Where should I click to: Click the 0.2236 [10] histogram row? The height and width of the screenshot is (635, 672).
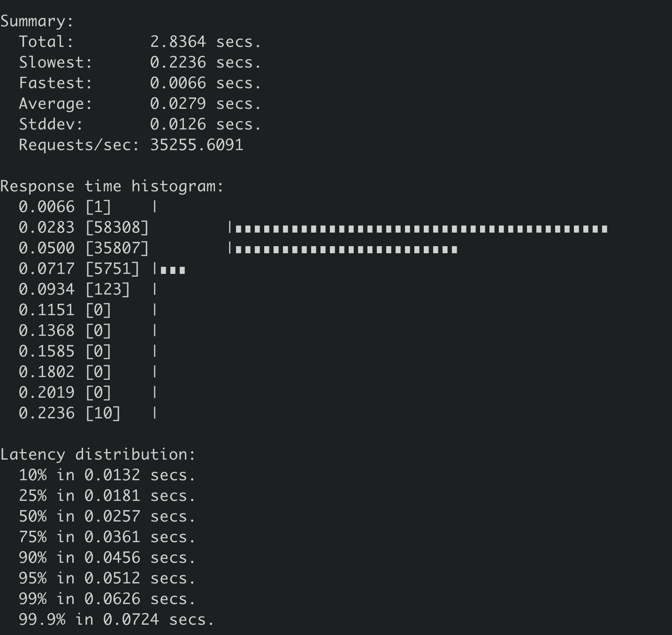click(88, 413)
